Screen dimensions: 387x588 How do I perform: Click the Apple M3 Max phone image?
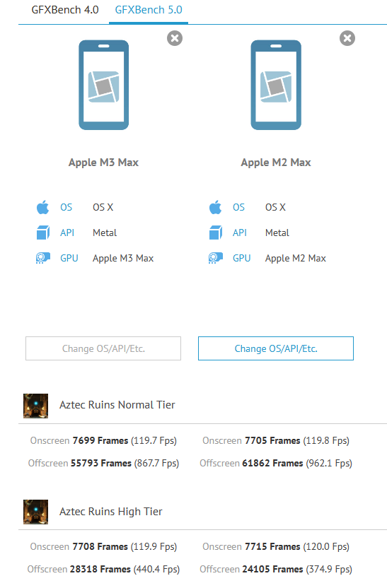(x=103, y=85)
